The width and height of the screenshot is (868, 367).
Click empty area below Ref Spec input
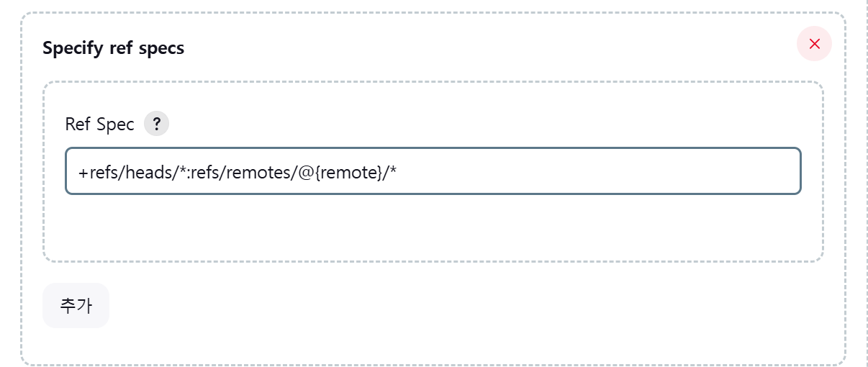click(433, 227)
